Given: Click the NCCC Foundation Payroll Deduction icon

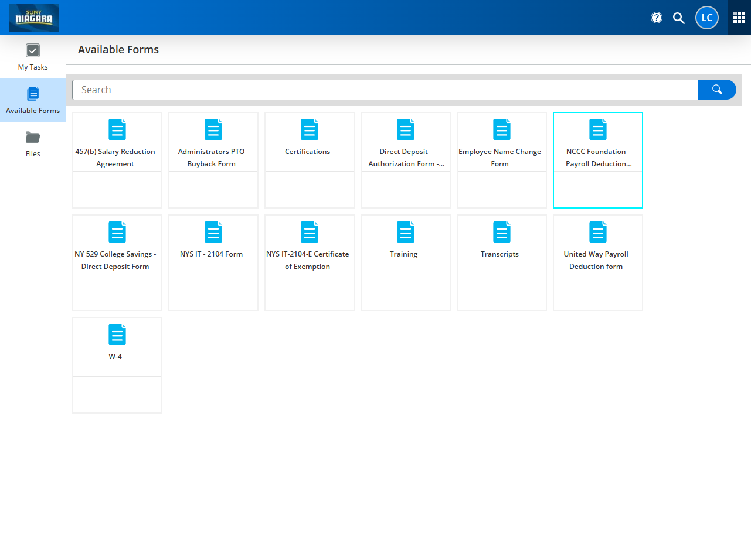Looking at the screenshot, I should coord(598,129).
